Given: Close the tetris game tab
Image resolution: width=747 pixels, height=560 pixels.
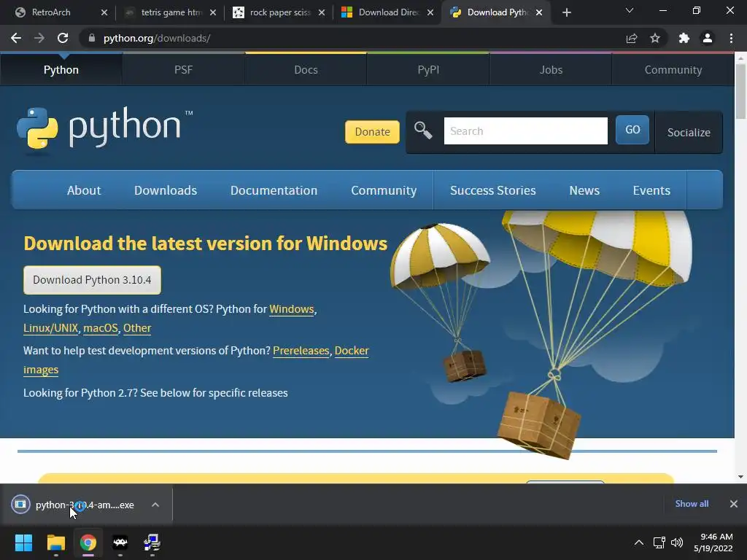Looking at the screenshot, I should (213, 12).
